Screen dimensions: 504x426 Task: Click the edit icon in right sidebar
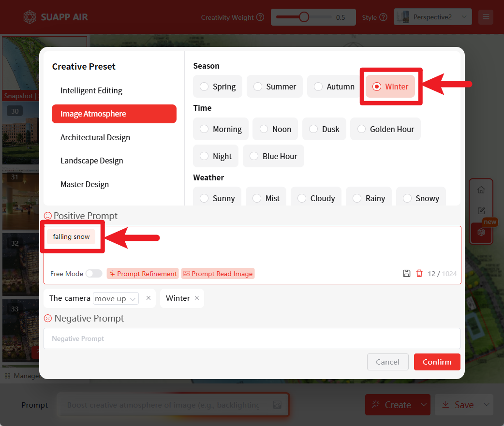coord(481,211)
